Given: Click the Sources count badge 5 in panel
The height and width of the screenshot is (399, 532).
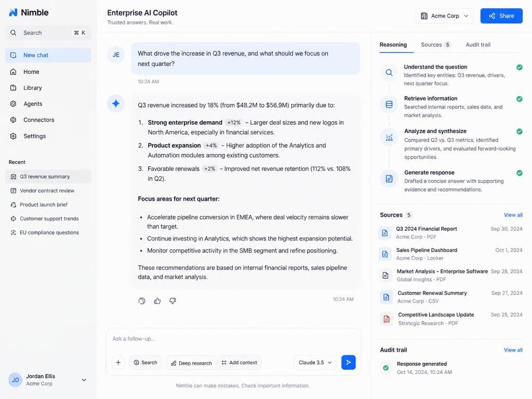Looking at the screenshot, I should (x=409, y=215).
